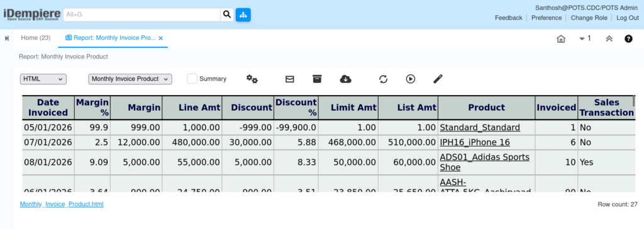Viewport: 644px width, 229px height.
Task: Open the dropdown arrow showing 1
Action: [x=585, y=38]
